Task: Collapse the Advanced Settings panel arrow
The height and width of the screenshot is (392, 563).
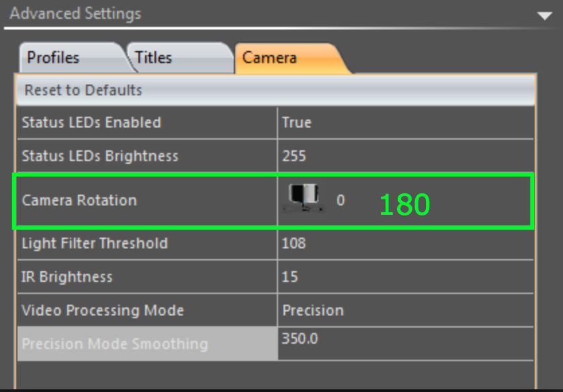Action: coord(544,16)
